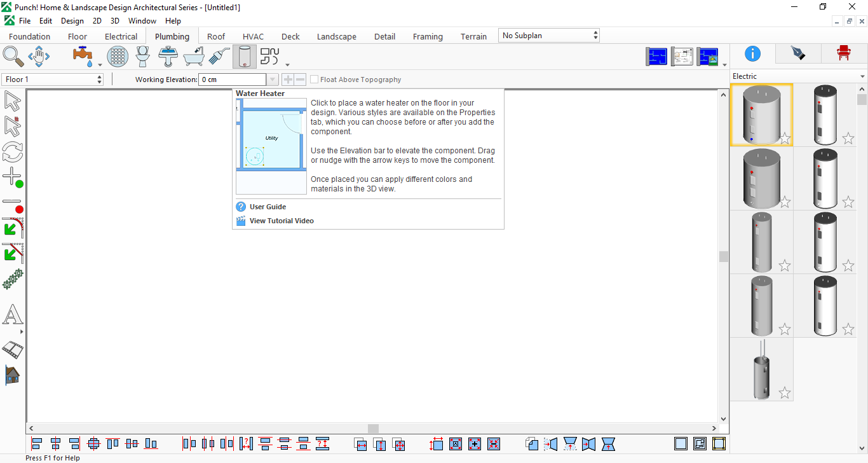Viewport: 868px width, 463px height.
Task: Click the Working Elevation input field
Action: click(233, 79)
